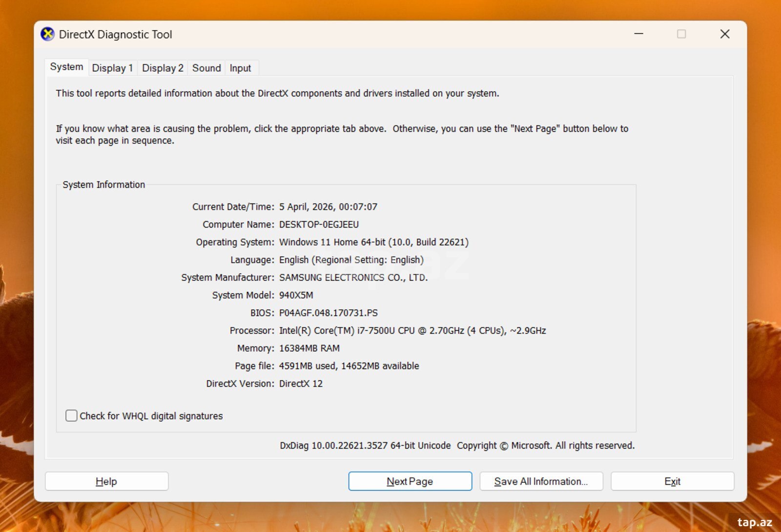Click the DirectX 12 version value
The height and width of the screenshot is (532, 781).
[x=301, y=384]
